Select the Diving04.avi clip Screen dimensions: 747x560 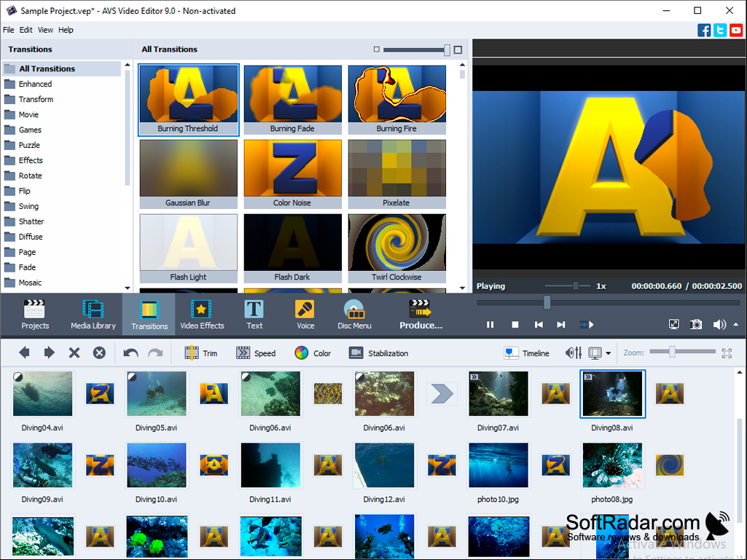[x=42, y=394]
